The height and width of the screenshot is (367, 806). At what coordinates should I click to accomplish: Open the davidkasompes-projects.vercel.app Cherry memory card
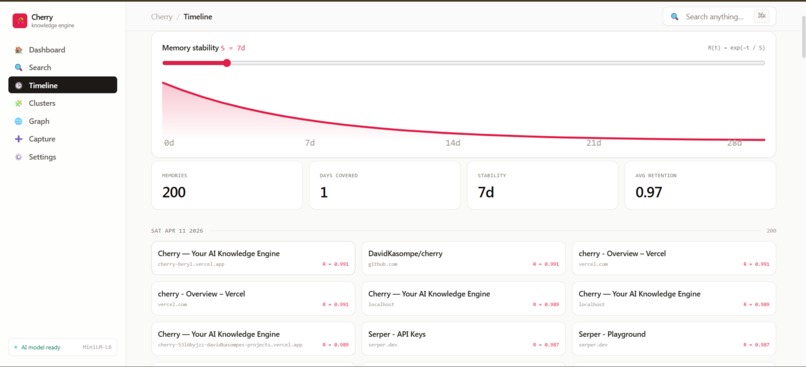(253, 339)
